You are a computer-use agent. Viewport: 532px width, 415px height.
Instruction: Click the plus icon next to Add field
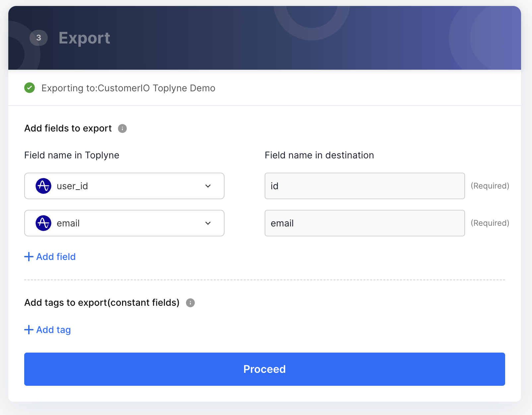coord(29,257)
